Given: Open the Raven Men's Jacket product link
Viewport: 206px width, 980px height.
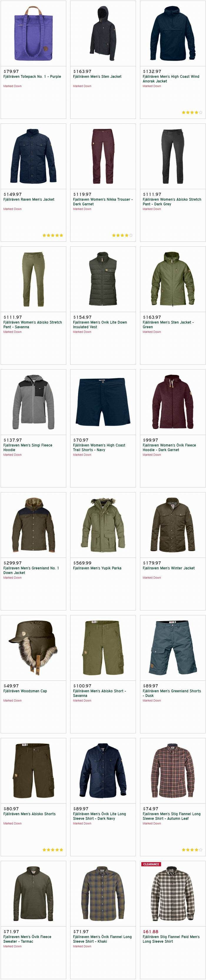Looking at the screenshot, I should tap(29, 199).
